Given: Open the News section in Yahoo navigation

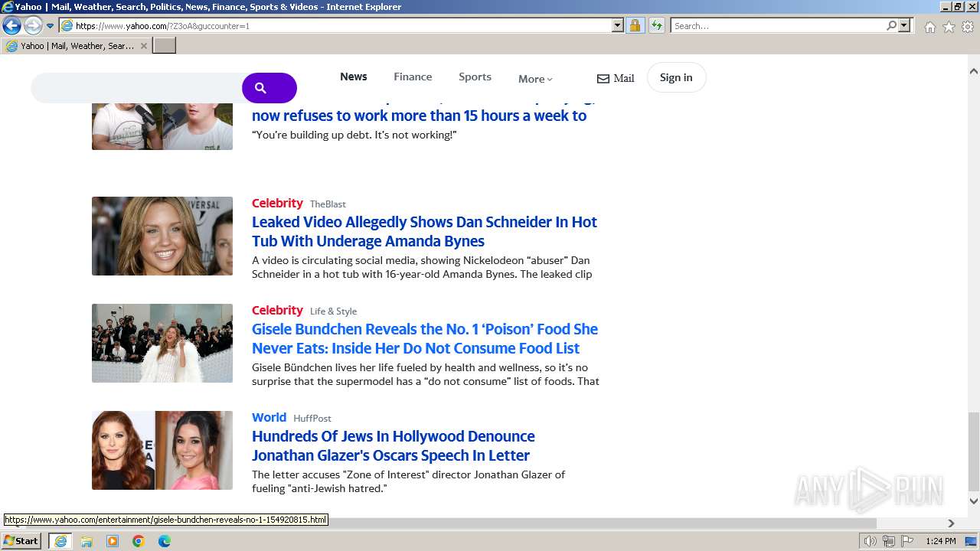Looking at the screenshot, I should pos(354,77).
